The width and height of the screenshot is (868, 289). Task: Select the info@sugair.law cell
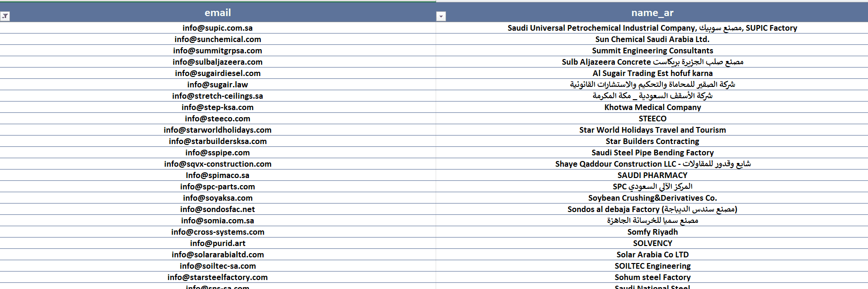coord(217,85)
